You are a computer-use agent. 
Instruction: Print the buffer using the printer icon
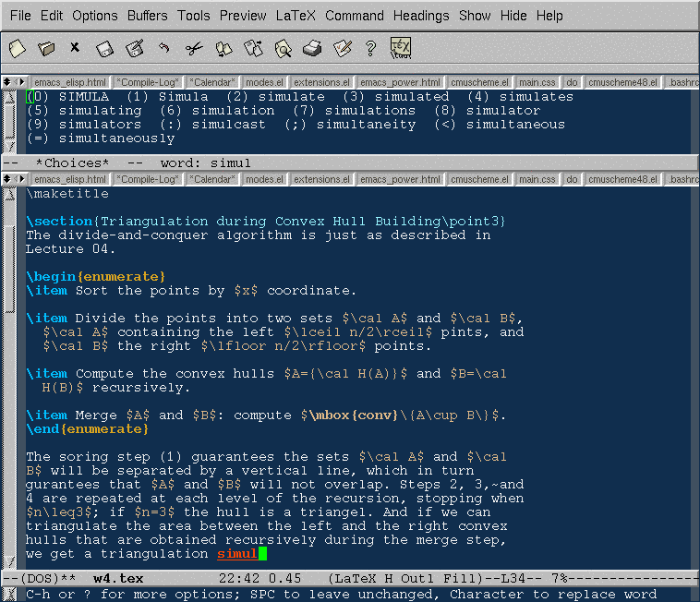(312, 48)
